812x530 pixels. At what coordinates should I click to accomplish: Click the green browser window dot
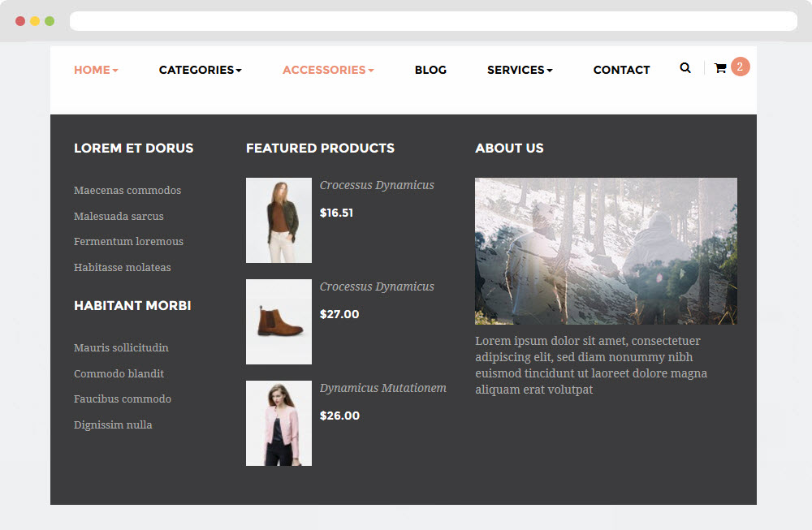coord(50,21)
